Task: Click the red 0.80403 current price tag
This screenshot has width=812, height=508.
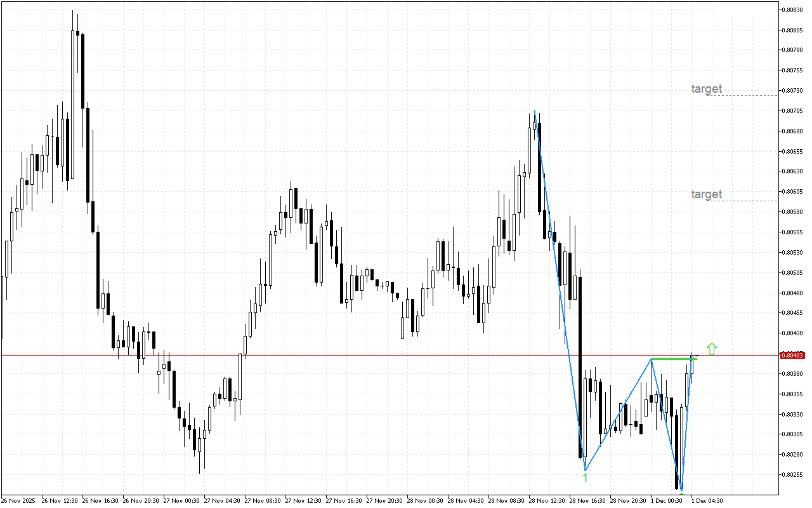Action: (792, 355)
